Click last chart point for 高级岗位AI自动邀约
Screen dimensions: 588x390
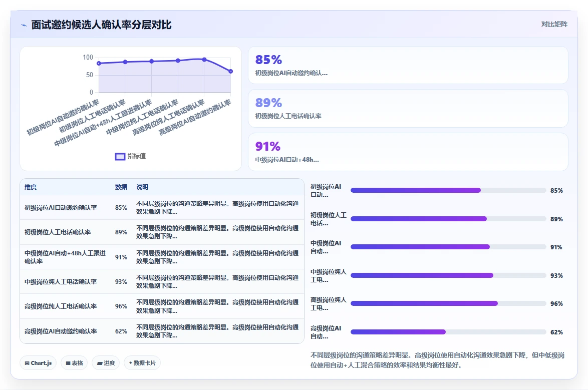point(230,71)
